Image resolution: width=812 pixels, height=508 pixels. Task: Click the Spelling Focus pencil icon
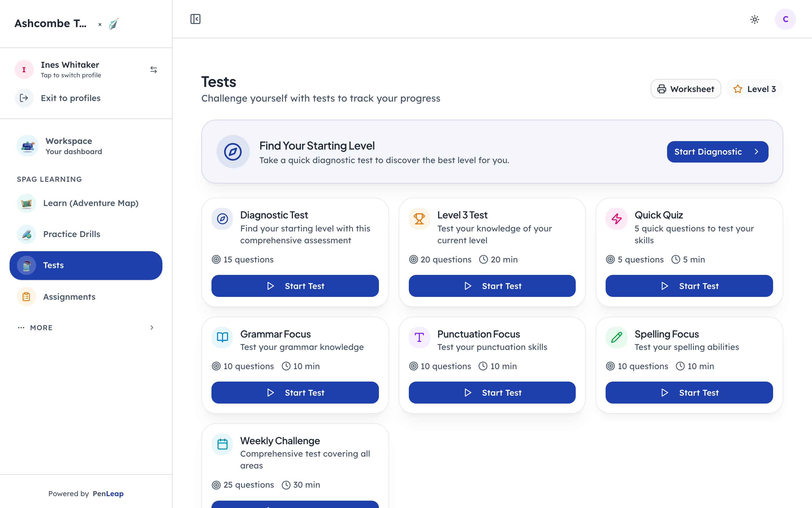(616, 337)
